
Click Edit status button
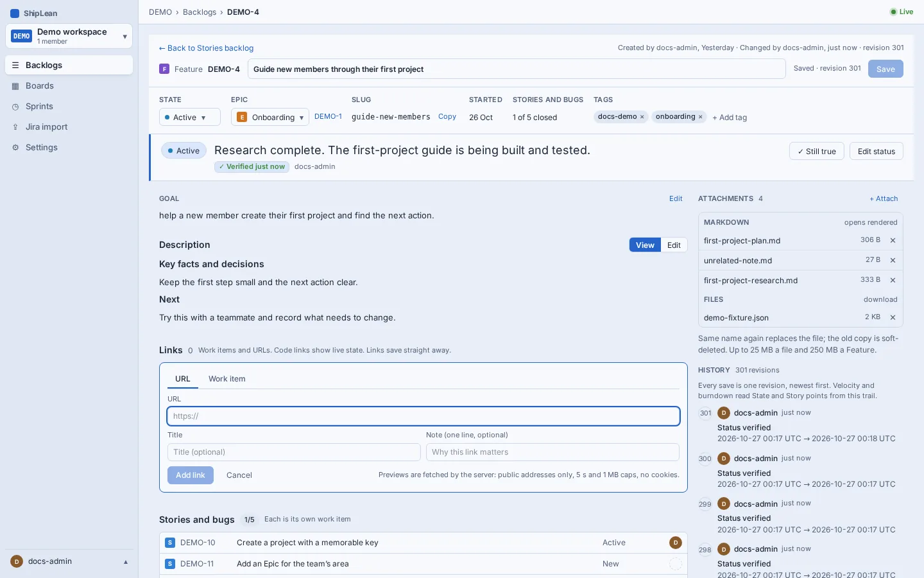(x=876, y=151)
